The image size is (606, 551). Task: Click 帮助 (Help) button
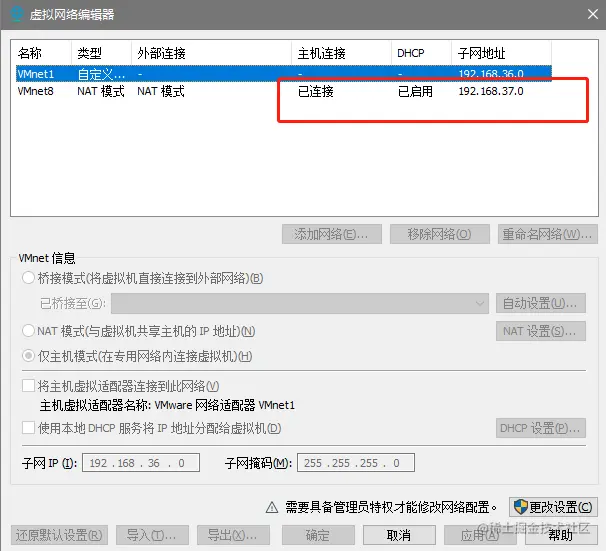[x=561, y=535]
